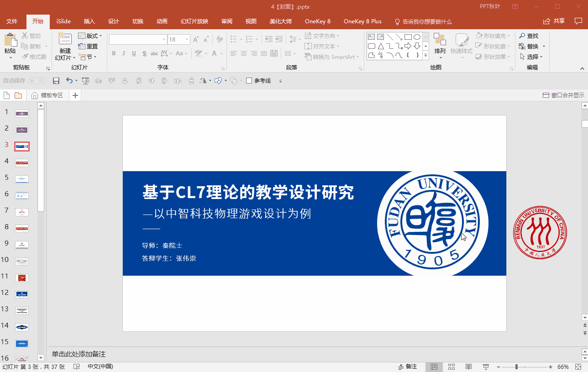Switch to the Design (设计) tab
The width and height of the screenshot is (588, 372).
click(x=114, y=21)
